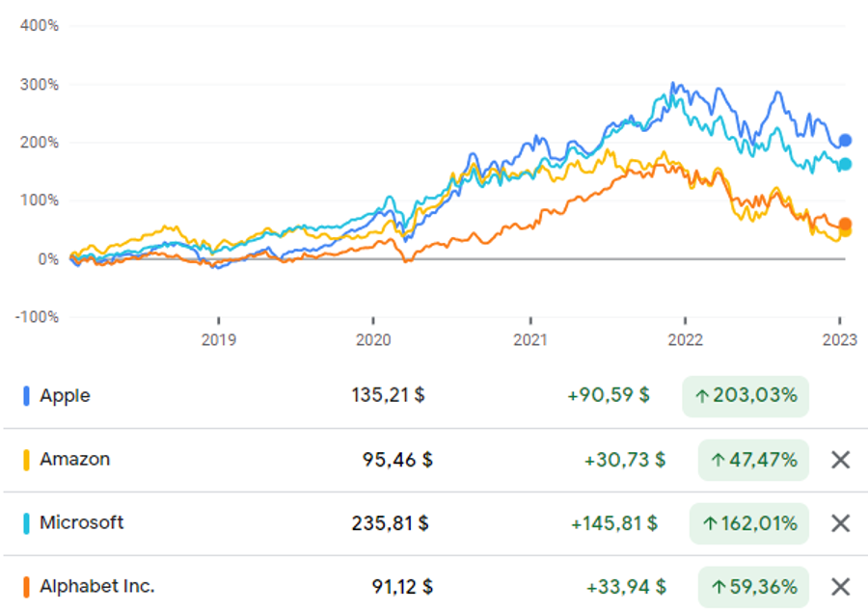The width and height of the screenshot is (868, 613).
Task: Click the Microsoft cyan color marker
Action: point(26,523)
